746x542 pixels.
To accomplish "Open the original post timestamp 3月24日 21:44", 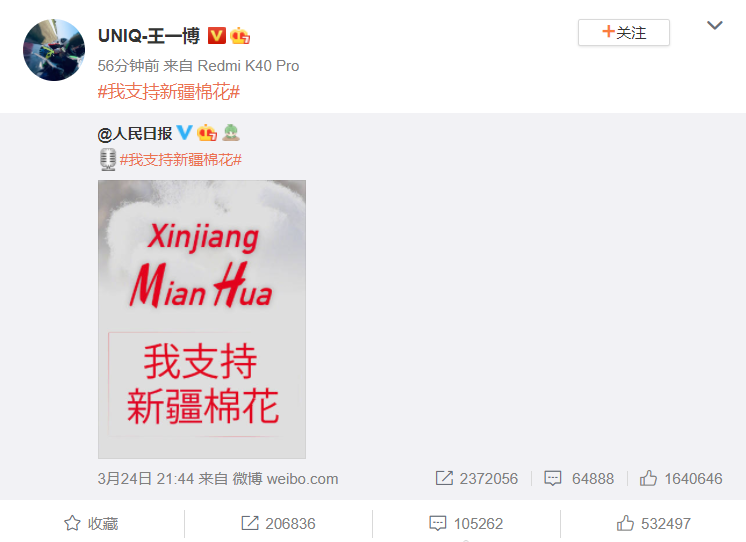I will (145, 479).
